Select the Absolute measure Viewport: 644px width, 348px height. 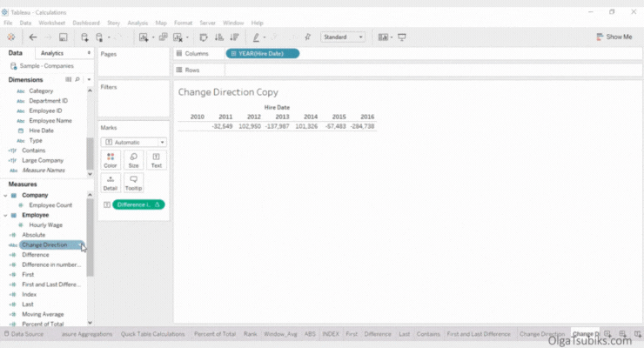point(34,235)
